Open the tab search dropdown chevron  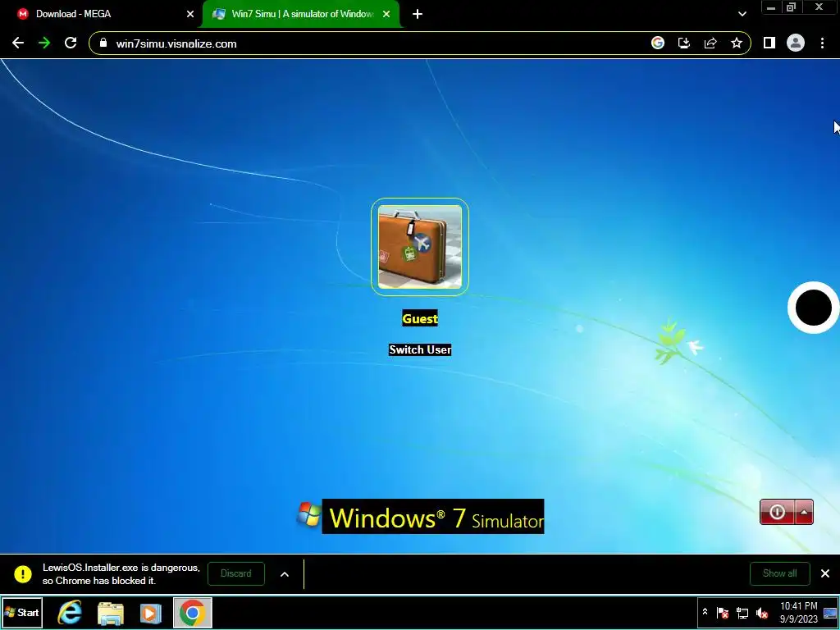[x=742, y=15]
